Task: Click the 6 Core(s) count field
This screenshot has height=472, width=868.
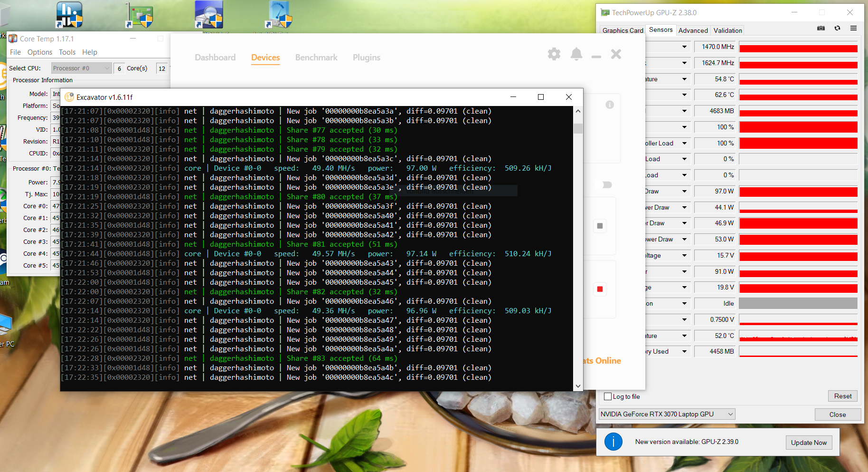Action: (x=119, y=68)
